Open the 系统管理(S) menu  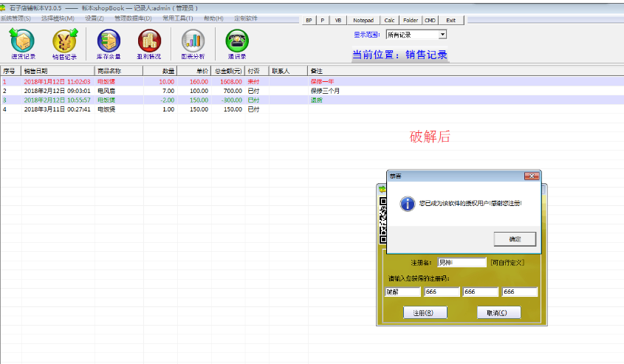(x=16, y=18)
